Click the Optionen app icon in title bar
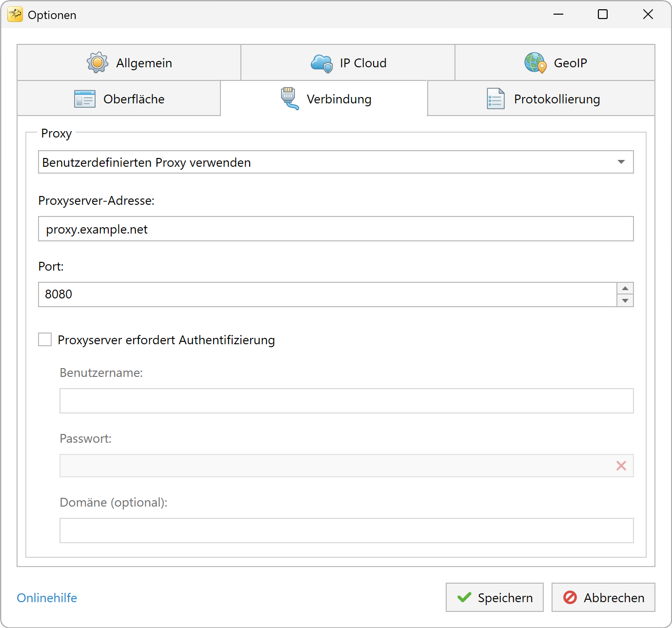Screen dimensions: 672x628 coord(15,15)
